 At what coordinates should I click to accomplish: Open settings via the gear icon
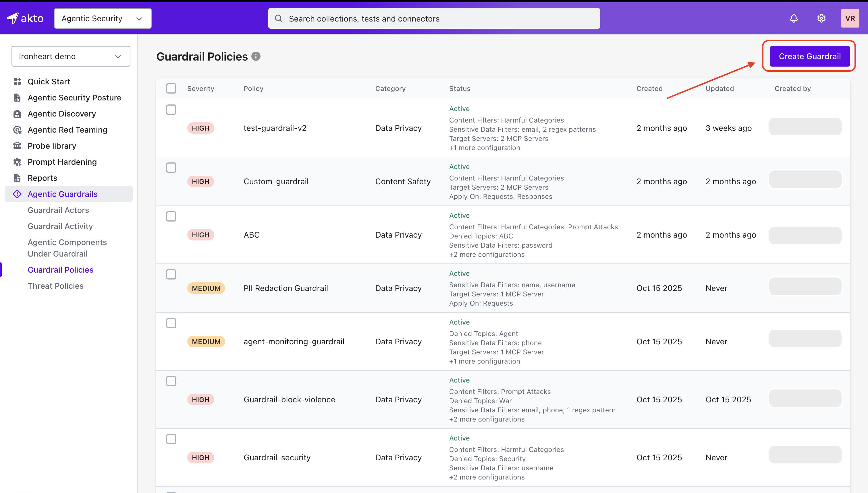[x=821, y=18]
